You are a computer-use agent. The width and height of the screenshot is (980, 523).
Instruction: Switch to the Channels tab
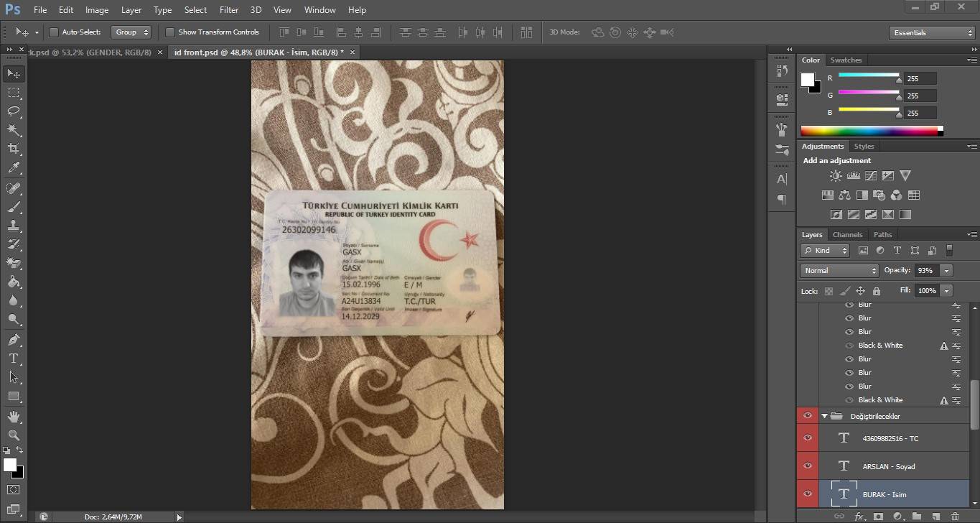[847, 235]
